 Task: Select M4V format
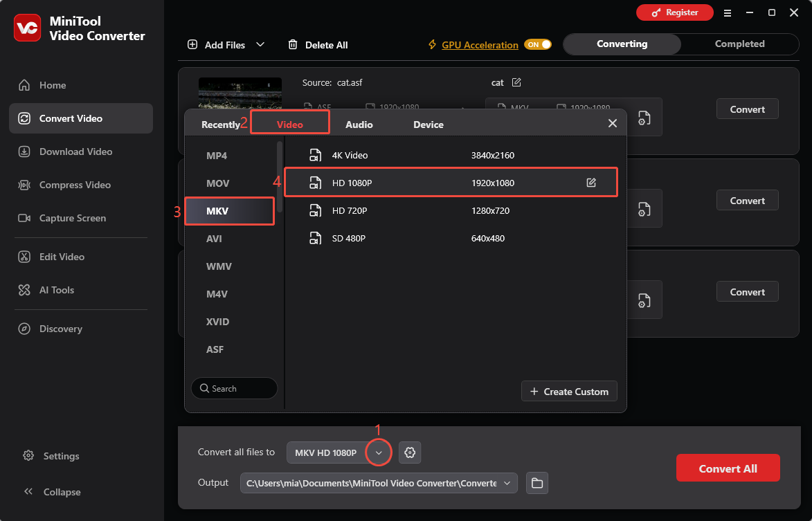click(230, 294)
